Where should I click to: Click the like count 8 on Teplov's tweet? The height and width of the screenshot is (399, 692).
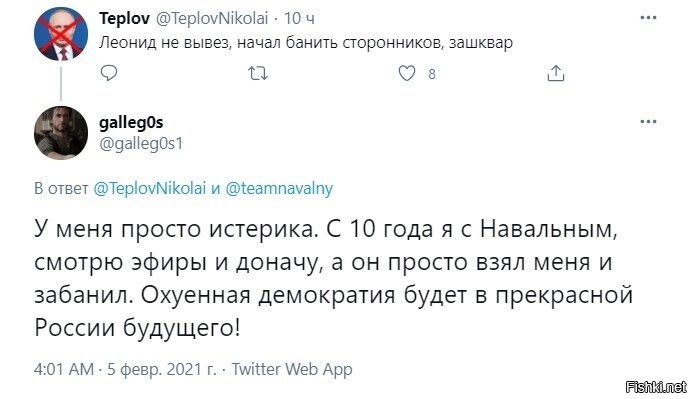click(432, 74)
